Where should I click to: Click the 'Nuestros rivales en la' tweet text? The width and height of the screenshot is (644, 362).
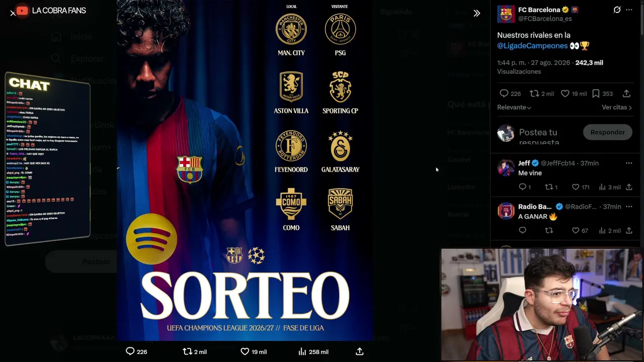pyautogui.click(x=534, y=35)
